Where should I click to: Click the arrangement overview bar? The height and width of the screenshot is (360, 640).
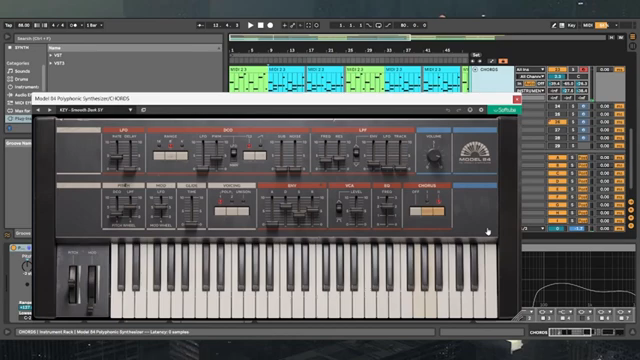[417, 38]
